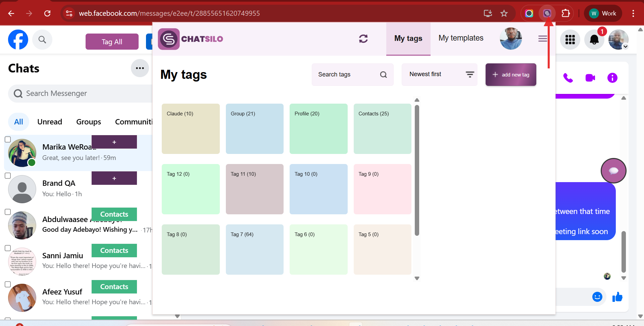Tick the checkbox for Brand QA chat
This screenshot has height=326, width=644.
pyautogui.click(x=8, y=175)
